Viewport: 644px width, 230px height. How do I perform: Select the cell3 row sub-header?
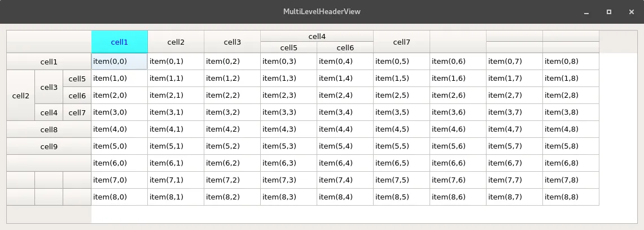pyautogui.click(x=49, y=87)
